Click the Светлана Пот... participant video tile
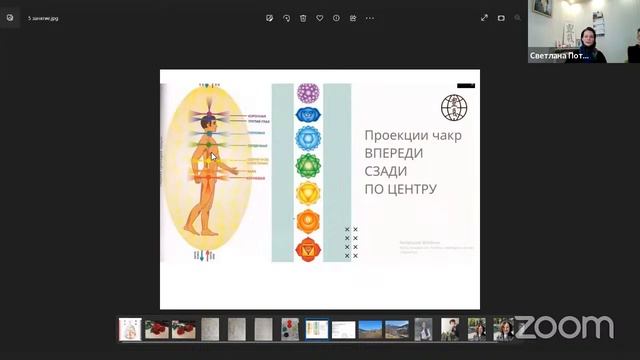The width and height of the screenshot is (640, 360). [584, 31]
